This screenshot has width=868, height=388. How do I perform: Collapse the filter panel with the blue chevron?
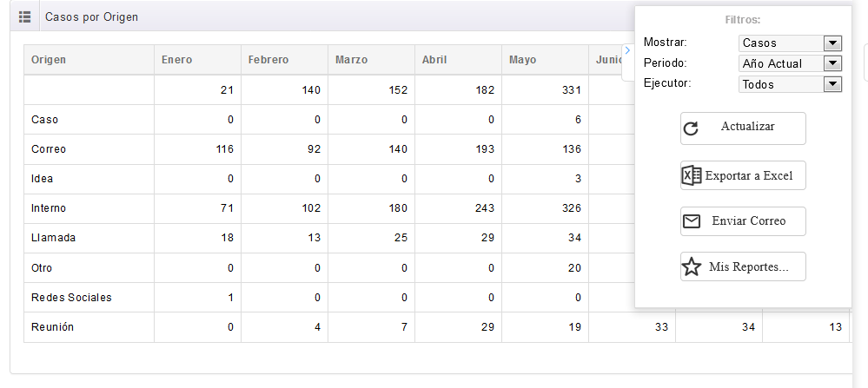click(627, 50)
